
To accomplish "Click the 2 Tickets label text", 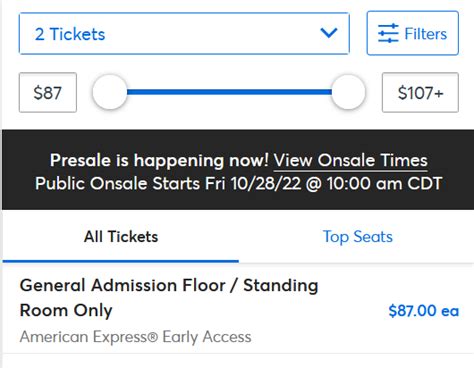I will pyautogui.click(x=70, y=34).
